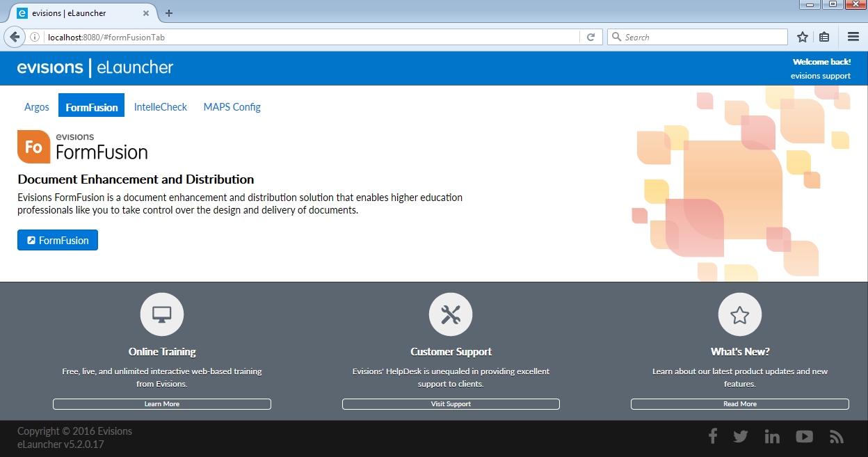Click the What's New star icon
Screen dimensions: 868x457
click(x=740, y=314)
